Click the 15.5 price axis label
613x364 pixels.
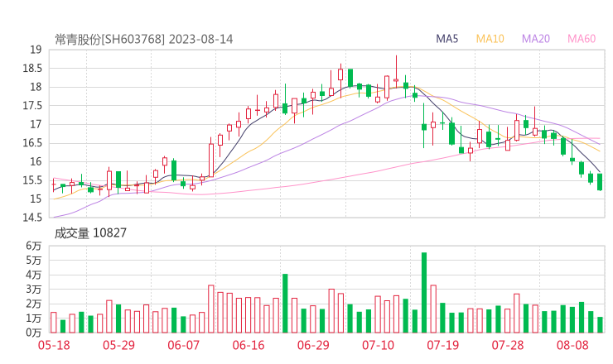[32, 180]
